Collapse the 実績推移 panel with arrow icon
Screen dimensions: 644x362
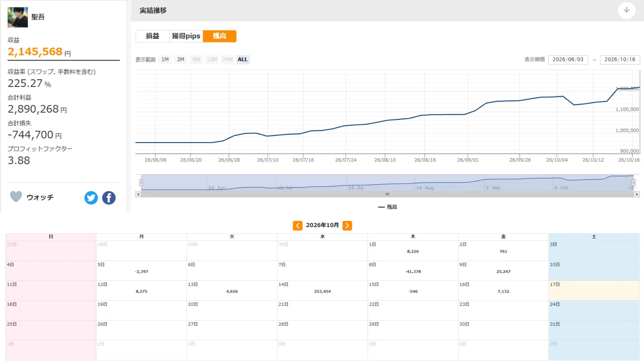point(627,10)
